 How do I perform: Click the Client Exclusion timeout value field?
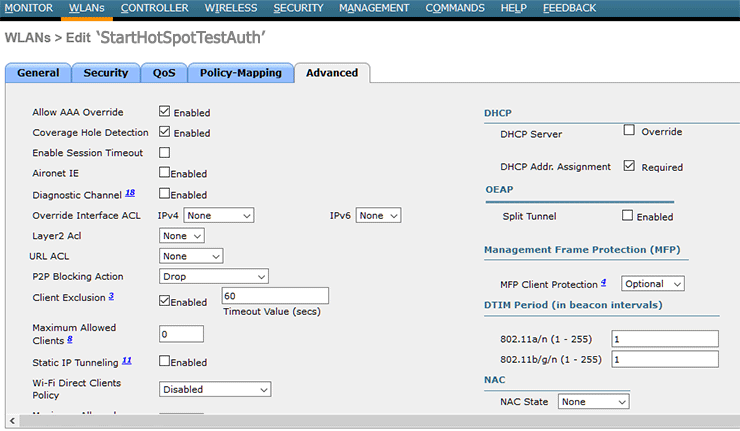tap(275, 296)
